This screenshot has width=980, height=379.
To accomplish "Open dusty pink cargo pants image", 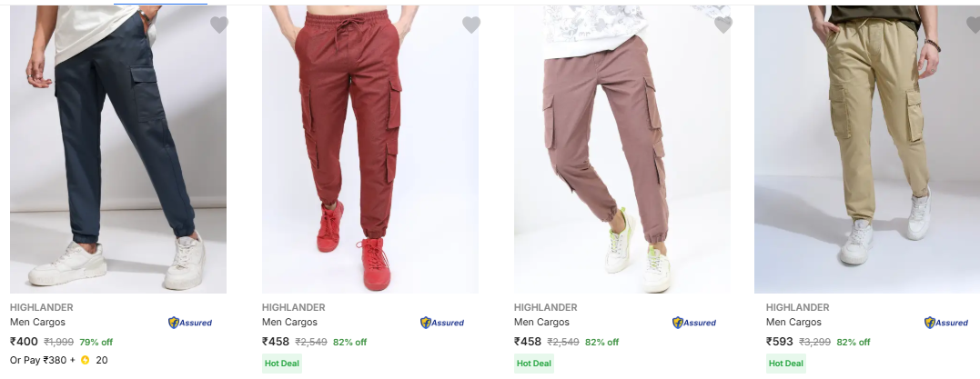I will pyautogui.click(x=621, y=149).
